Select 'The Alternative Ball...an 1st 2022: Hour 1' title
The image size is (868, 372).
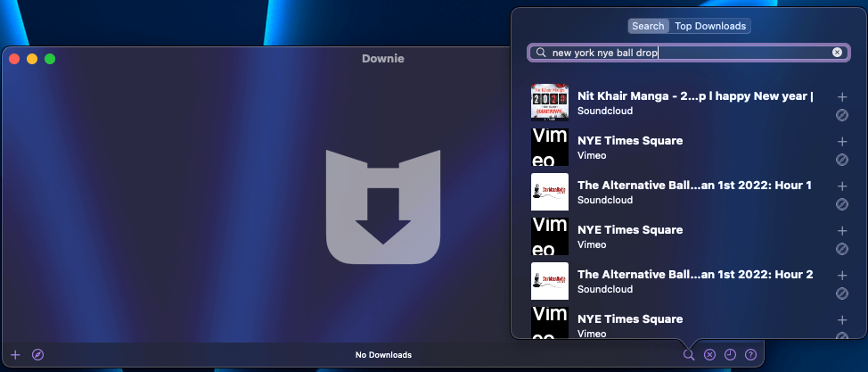point(695,186)
